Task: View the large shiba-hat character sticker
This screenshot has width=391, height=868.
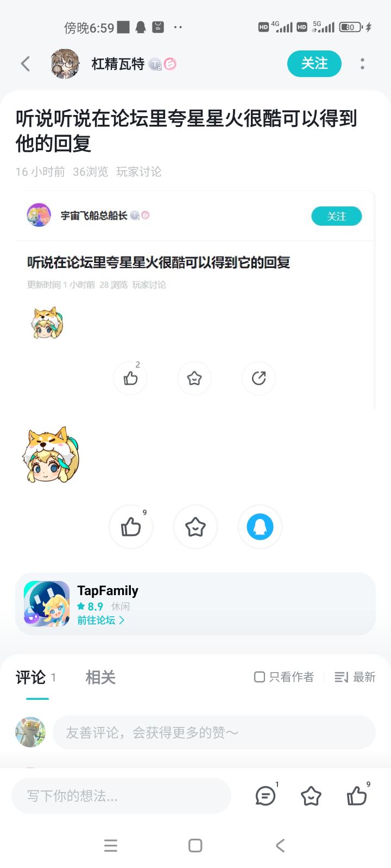Action: coord(50,455)
